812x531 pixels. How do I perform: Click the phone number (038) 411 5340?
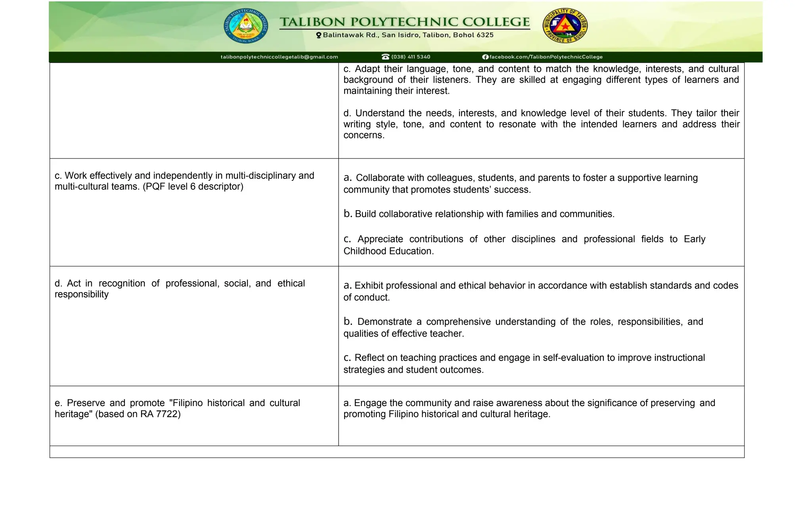point(411,57)
